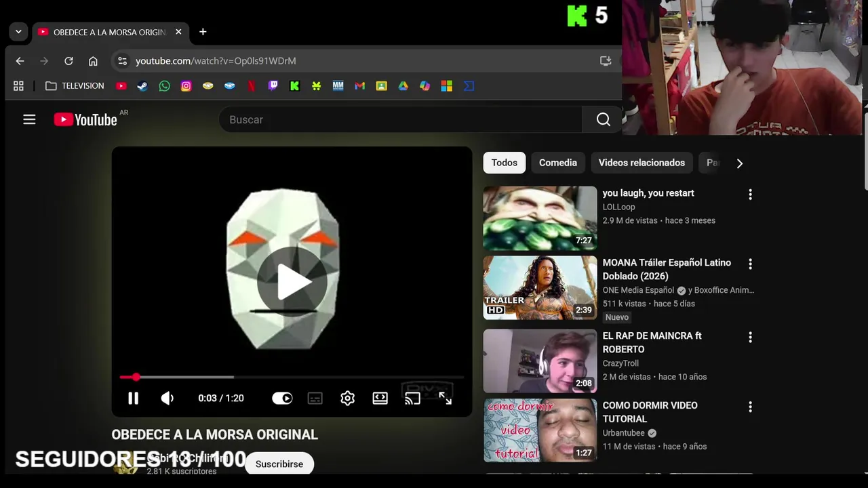Open the Google Drive bookmark
This screenshot has height=488, width=868.
pos(403,86)
